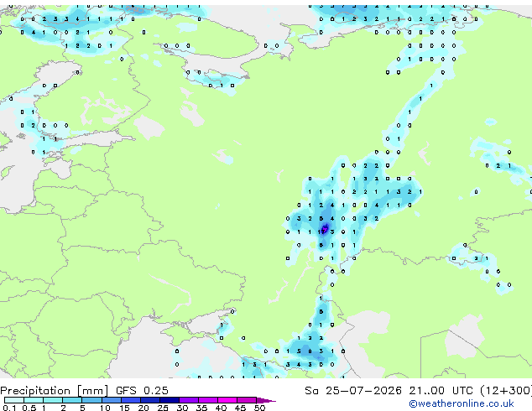Click the dark purple peak precipitation cell

pyautogui.click(x=325, y=229)
